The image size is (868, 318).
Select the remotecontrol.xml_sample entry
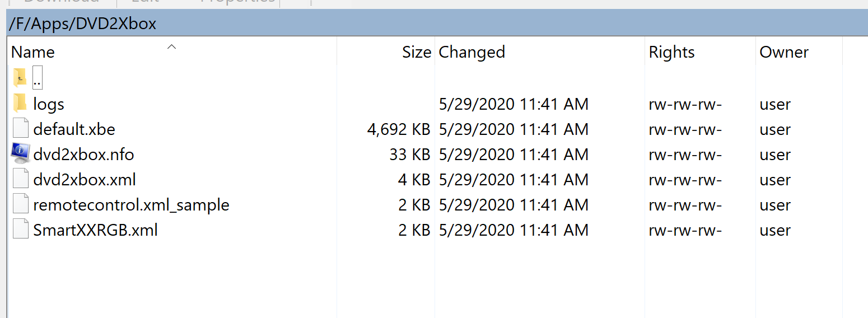pyautogui.click(x=131, y=205)
